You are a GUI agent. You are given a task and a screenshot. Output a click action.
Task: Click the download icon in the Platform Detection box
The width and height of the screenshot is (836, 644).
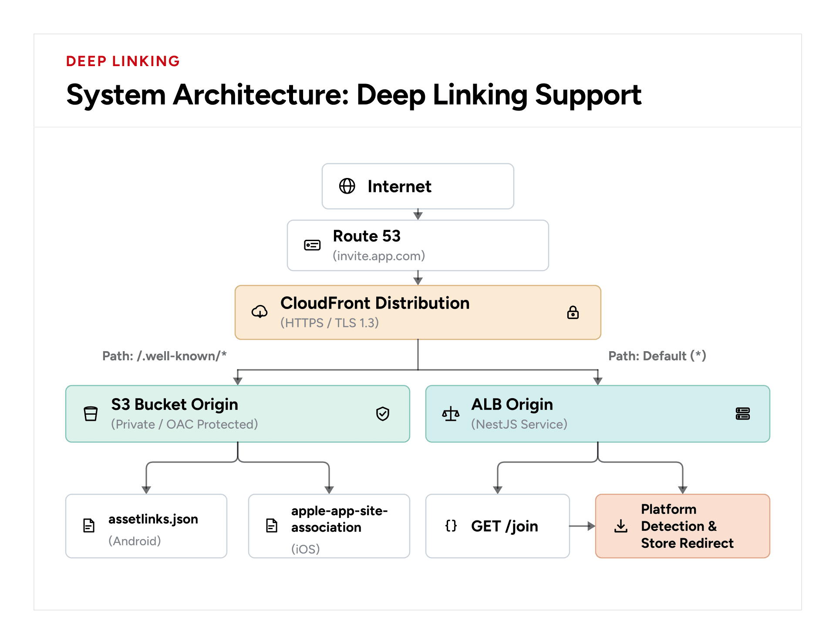pos(621,526)
